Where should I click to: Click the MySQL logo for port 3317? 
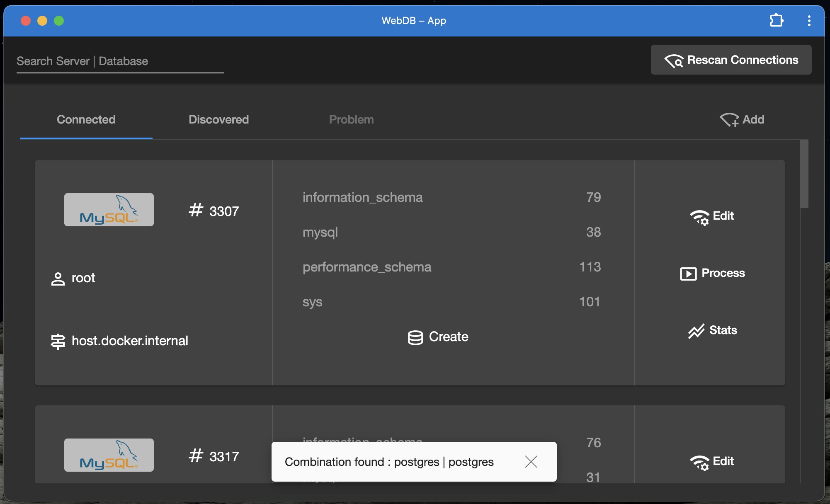coord(109,455)
